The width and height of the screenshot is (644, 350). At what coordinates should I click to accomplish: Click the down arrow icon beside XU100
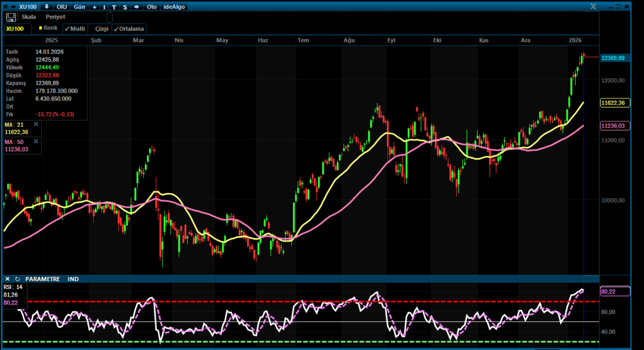point(47,7)
